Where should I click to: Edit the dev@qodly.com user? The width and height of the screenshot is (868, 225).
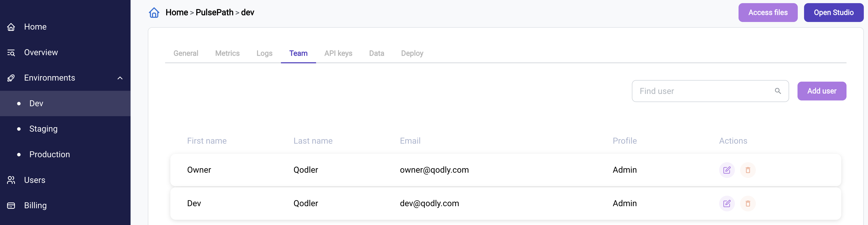tap(727, 204)
